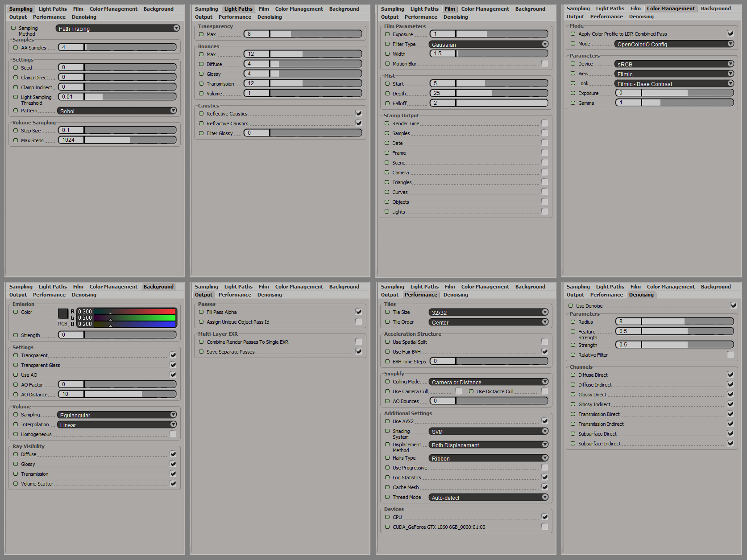Click the Max Steps slider bar
Image resolution: width=747 pixels, height=560 pixels.
coord(130,140)
